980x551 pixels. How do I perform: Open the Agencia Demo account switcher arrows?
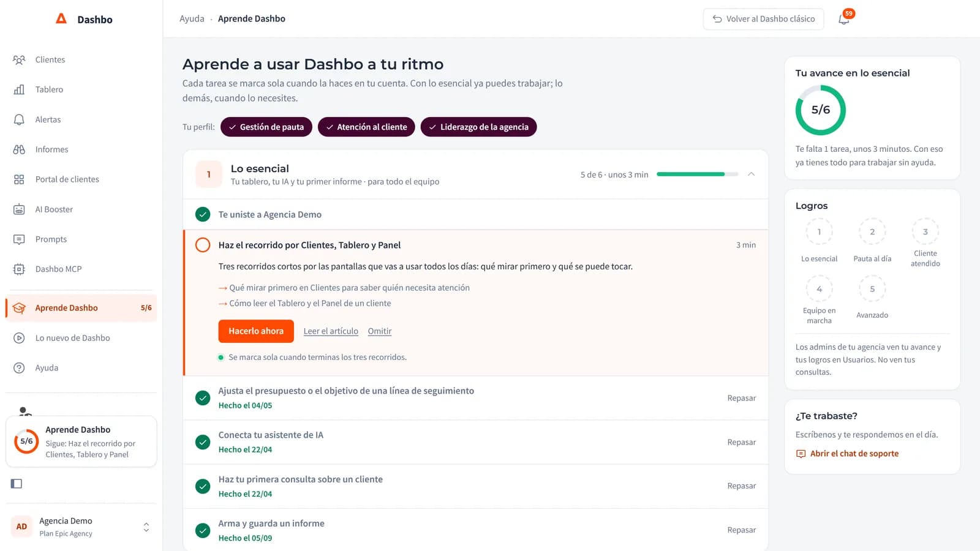(146, 527)
